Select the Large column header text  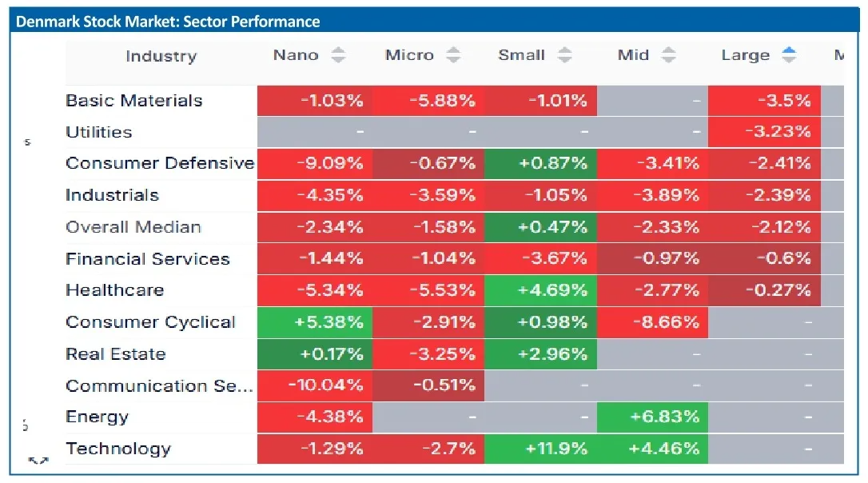tap(745, 55)
